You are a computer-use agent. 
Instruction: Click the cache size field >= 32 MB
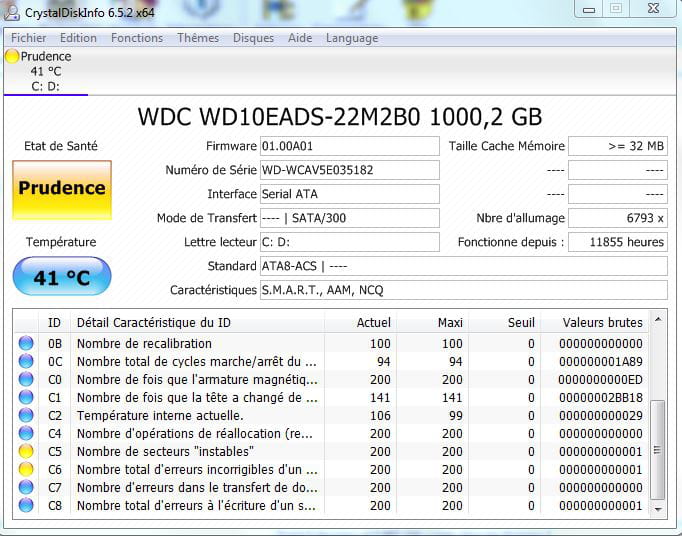pyautogui.click(x=618, y=146)
